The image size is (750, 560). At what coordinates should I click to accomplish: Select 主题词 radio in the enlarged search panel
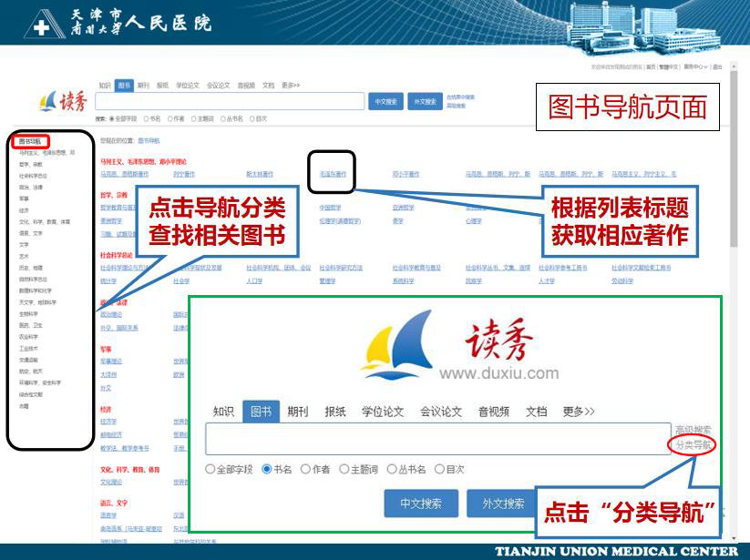click(344, 469)
